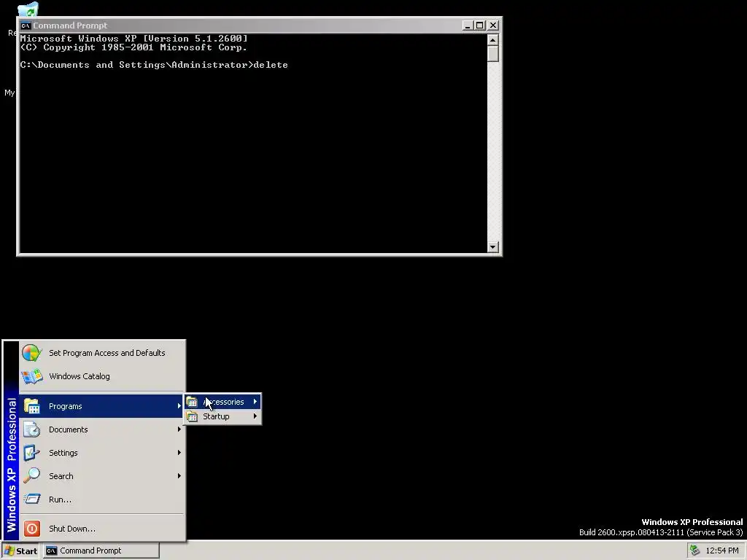Expand Documents using its arrow
This screenshot has width=747, height=560.
tap(179, 429)
